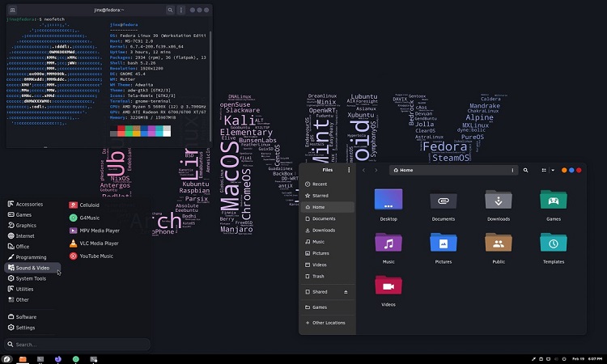Screen dimensions: 607x364
Task: Open YouTube Music from the app menu
Action: pyautogui.click(x=95, y=256)
